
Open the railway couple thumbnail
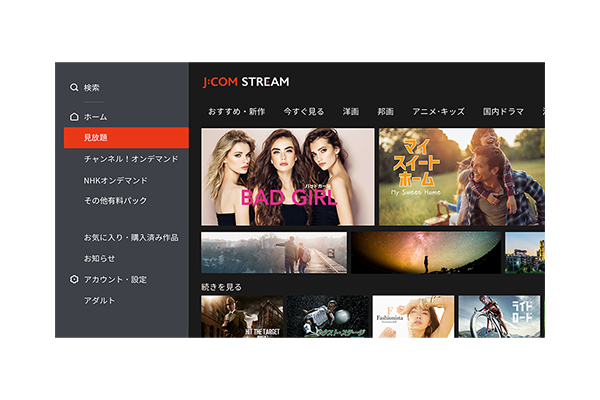pyautogui.click(x=274, y=253)
